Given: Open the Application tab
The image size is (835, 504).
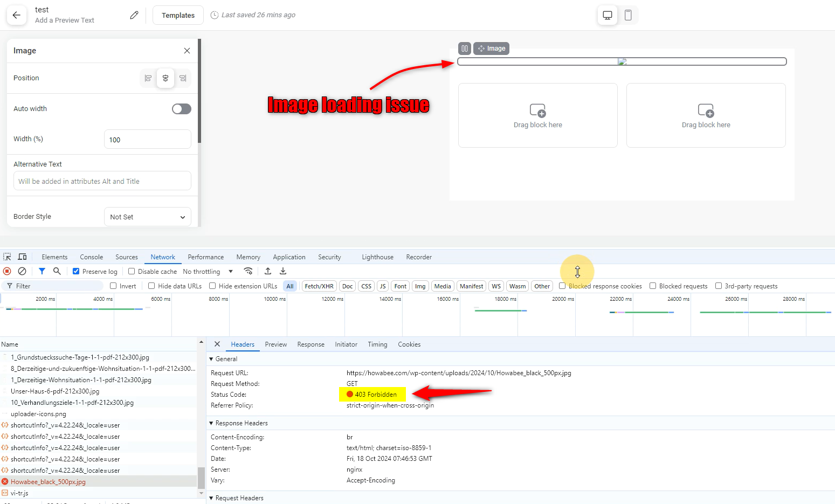Looking at the screenshot, I should (x=289, y=257).
